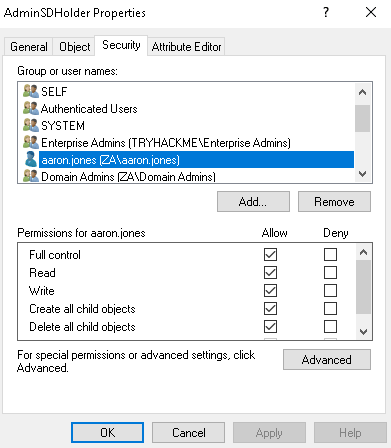Viewport: 391px width, 448px height.
Task: Select the Domain Admins group icon
Action: [x=31, y=176]
